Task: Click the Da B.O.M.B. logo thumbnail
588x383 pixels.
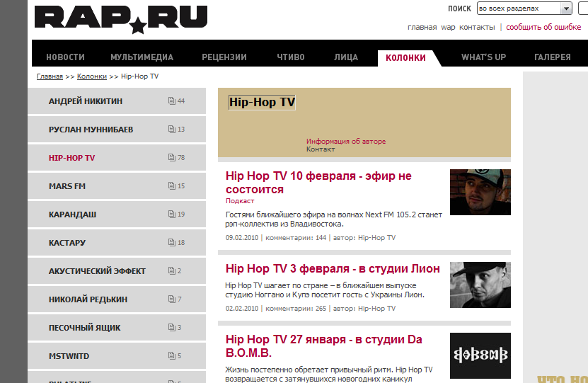Action: click(480, 355)
